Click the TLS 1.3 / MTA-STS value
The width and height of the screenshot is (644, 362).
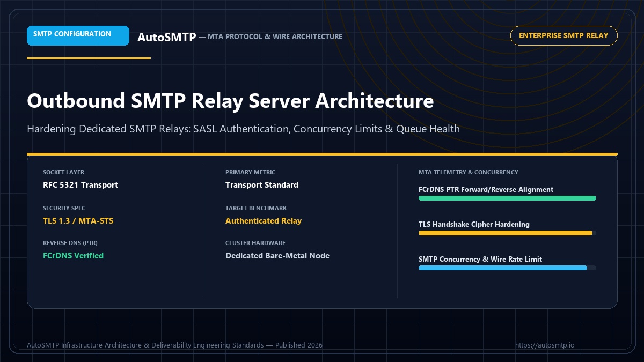(78, 221)
